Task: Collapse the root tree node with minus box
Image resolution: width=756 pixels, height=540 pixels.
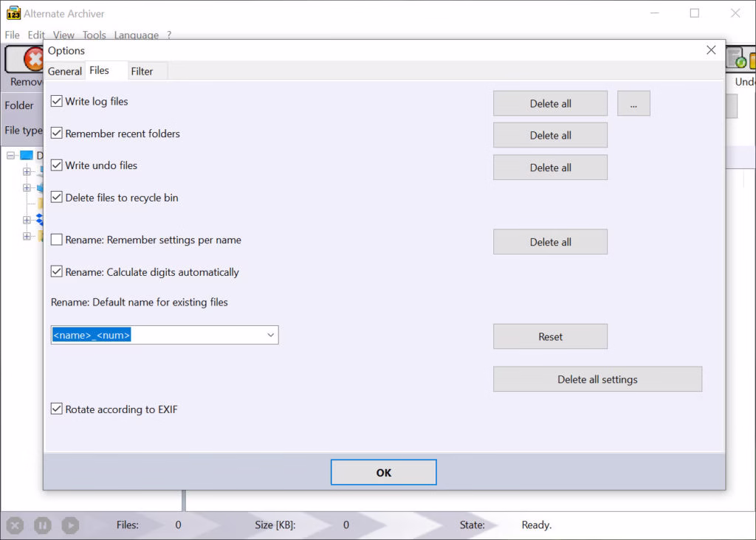Action: click(x=12, y=156)
